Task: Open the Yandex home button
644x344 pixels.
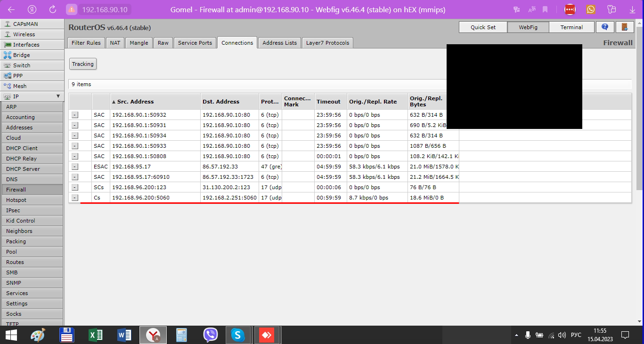Action: coord(32,9)
